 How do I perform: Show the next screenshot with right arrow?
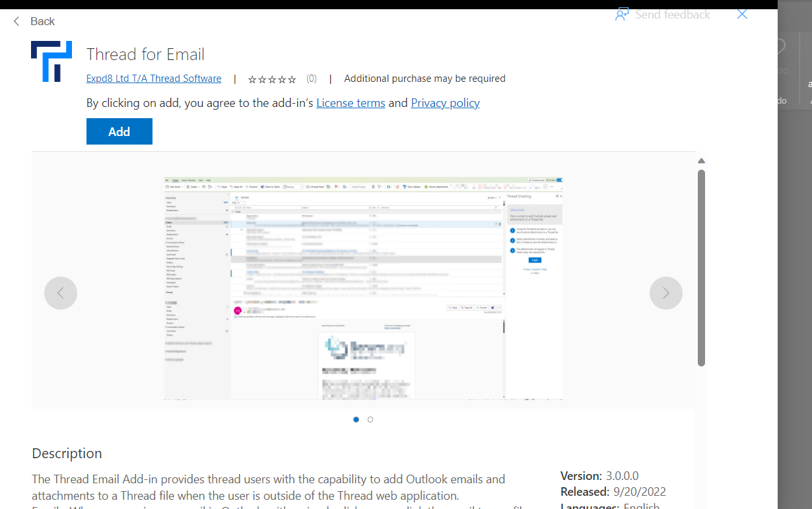(666, 293)
